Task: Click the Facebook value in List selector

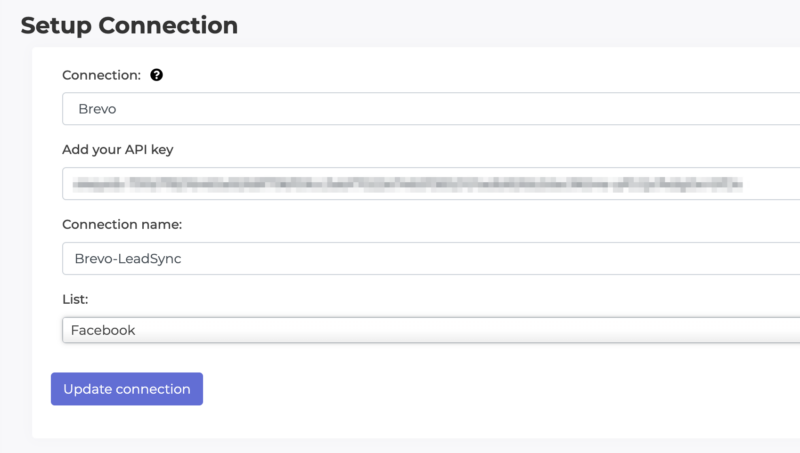Action: (103, 330)
